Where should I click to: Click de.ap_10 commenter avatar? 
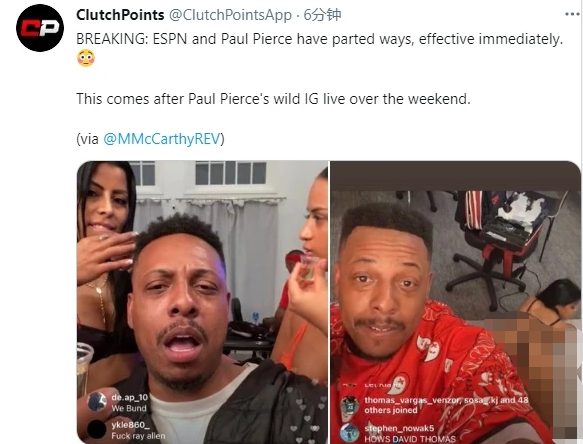coord(97,402)
